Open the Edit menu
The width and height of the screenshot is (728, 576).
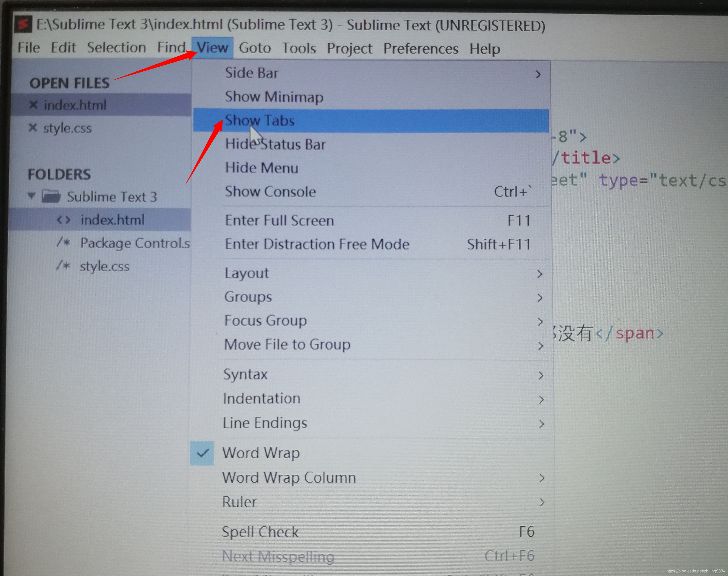tap(63, 48)
